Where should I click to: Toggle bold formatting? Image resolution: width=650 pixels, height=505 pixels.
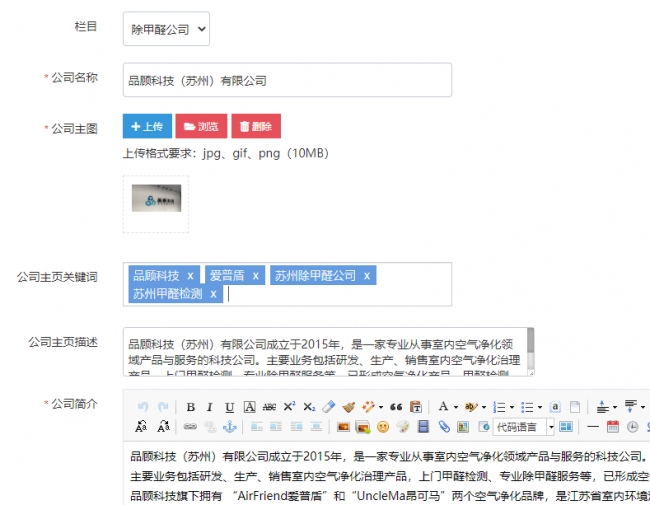point(191,407)
